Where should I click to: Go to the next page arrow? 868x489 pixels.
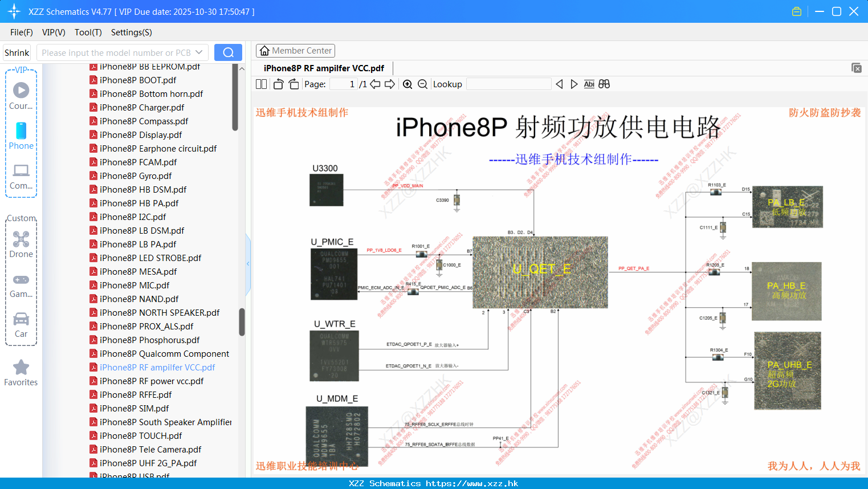[x=390, y=84]
